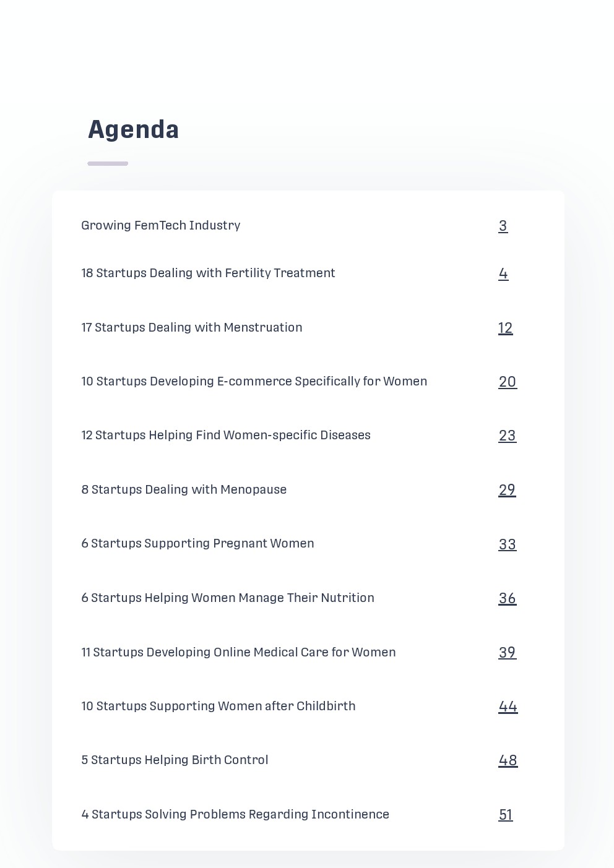Click the Agenda heading
This screenshot has width=614, height=868.
(134, 130)
